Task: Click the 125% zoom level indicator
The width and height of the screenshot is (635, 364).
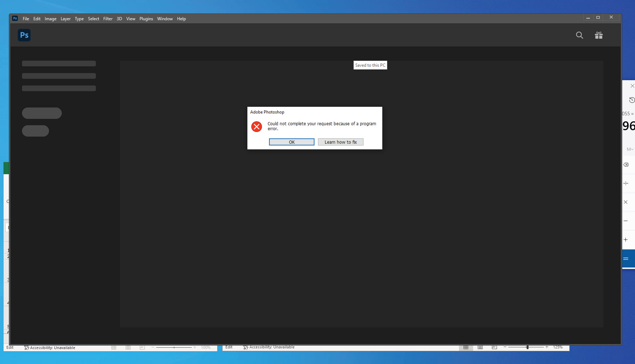Action: pyautogui.click(x=558, y=347)
